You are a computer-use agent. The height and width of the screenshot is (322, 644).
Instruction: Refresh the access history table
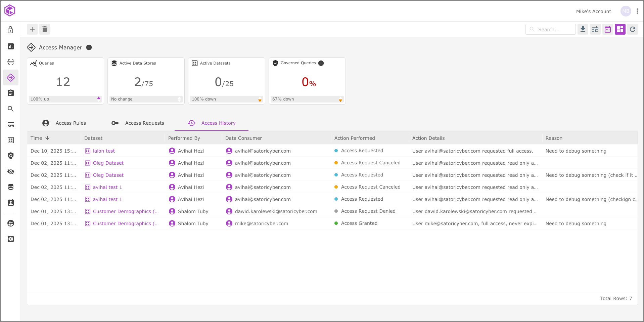tap(633, 29)
